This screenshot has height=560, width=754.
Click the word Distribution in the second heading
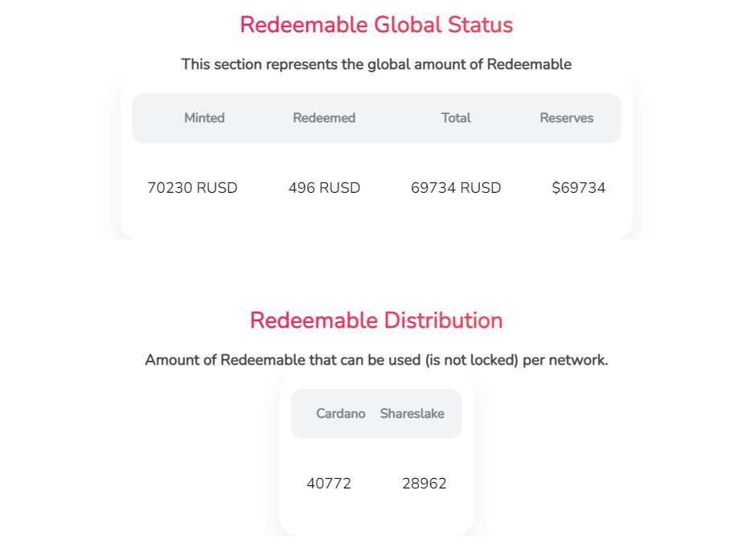(x=443, y=321)
